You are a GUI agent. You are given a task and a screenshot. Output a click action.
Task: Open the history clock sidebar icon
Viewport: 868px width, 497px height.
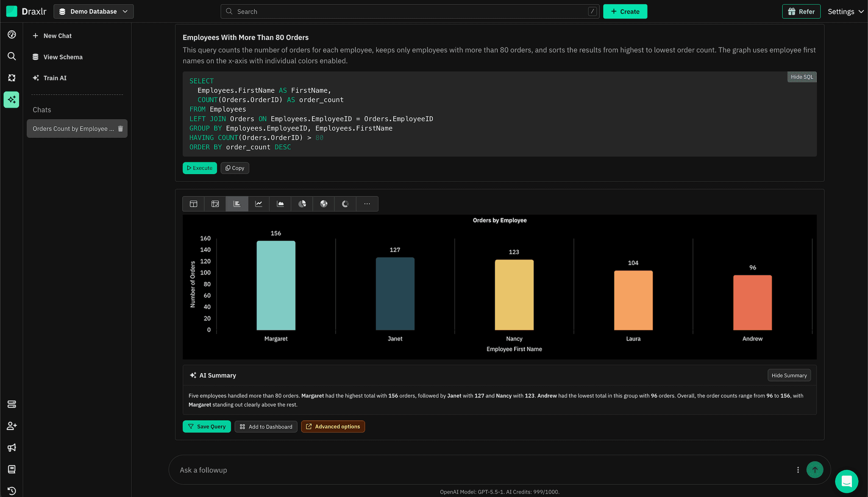point(12,491)
